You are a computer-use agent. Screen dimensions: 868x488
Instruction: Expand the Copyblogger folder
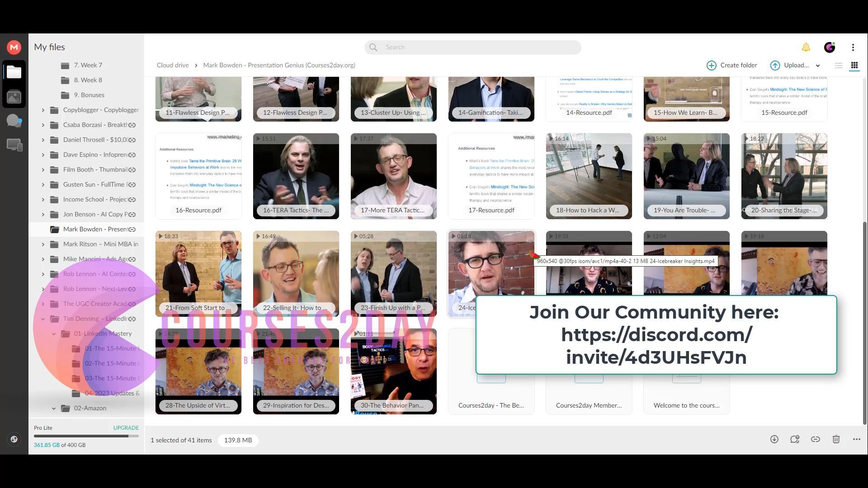(43, 110)
